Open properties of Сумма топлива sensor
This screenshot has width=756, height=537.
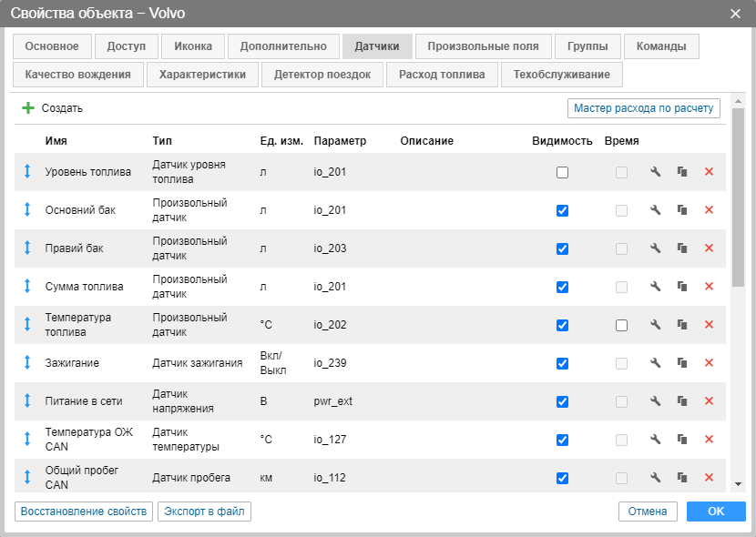tap(655, 287)
